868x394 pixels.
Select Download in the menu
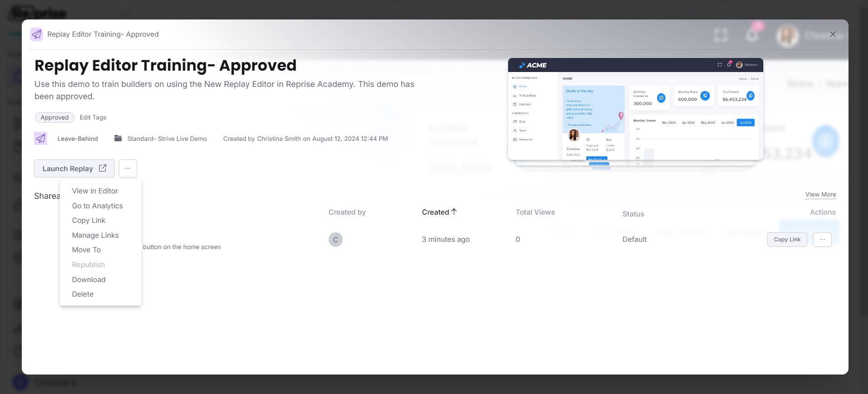(89, 280)
